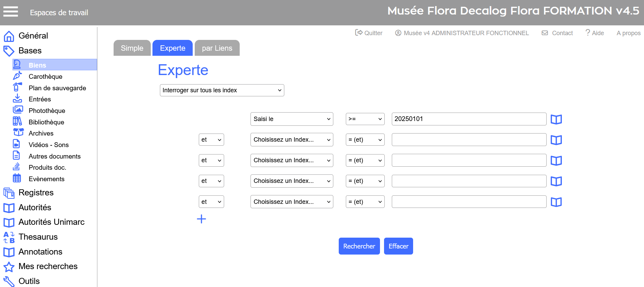The image size is (644, 287).
Task: Click the Mes recherches star icon
Action: click(9, 267)
